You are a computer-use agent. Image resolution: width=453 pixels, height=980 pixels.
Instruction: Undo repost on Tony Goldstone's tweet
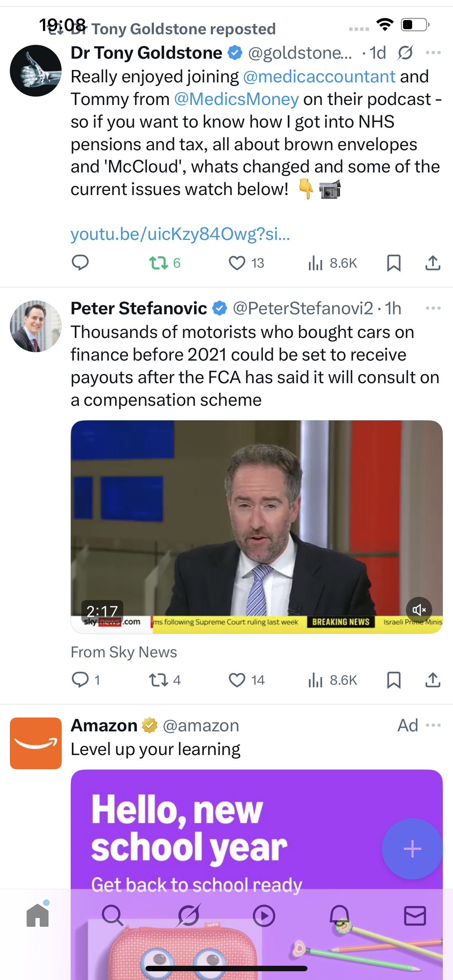click(x=159, y=262)
